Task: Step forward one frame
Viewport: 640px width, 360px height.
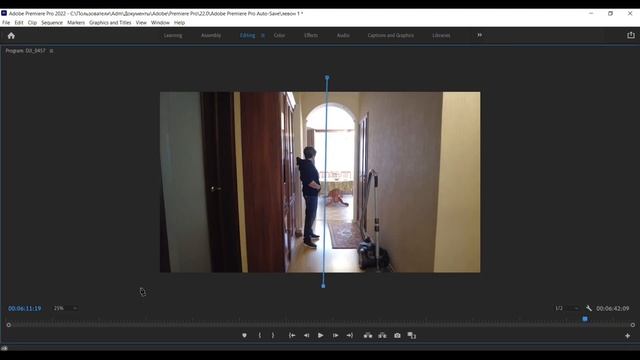Action: pos(336,336)
